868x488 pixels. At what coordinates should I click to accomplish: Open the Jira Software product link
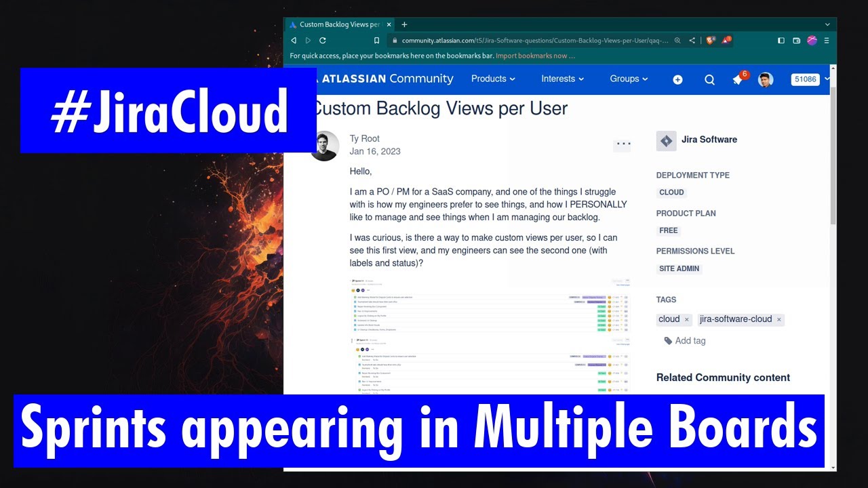(709, 140)
